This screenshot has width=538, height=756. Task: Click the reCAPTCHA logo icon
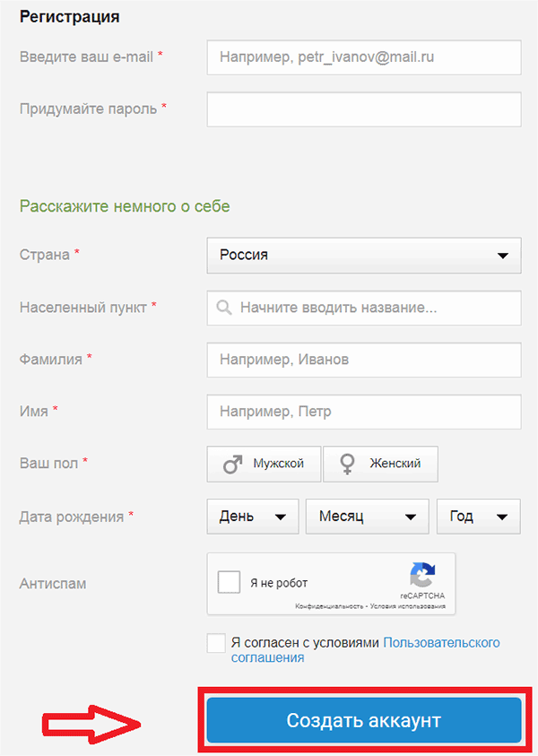tap(422, 575)
